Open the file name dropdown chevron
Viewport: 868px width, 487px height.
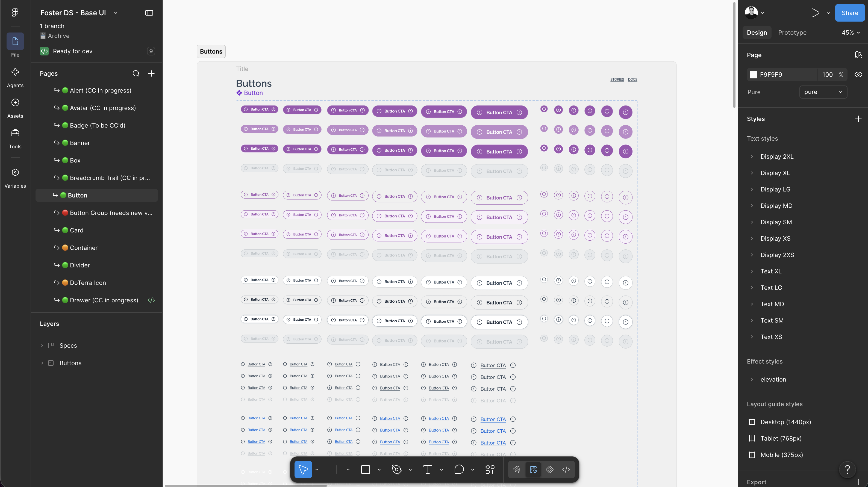pyautogui.click(x=116, y=13)
